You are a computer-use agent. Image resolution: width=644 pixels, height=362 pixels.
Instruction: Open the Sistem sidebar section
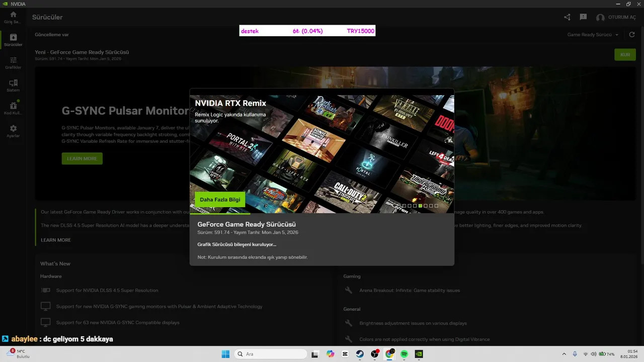coord(13,85)
